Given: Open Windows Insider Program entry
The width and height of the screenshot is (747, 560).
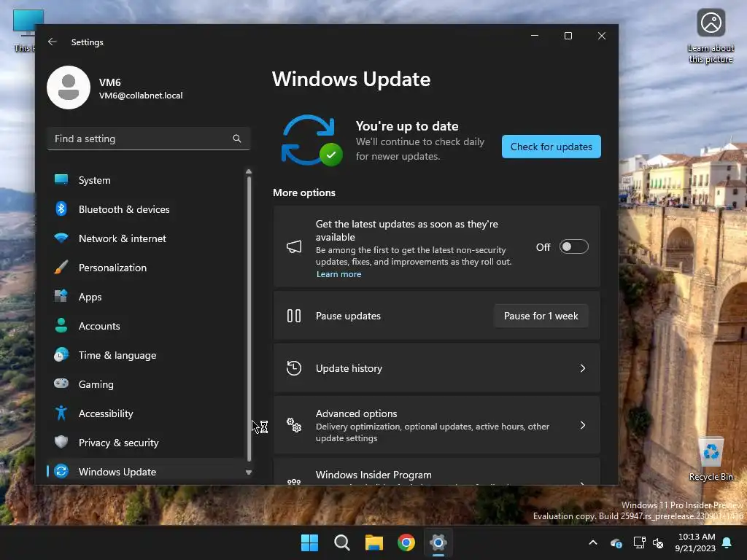Looking at the screenshot, I should coord(436,472).
